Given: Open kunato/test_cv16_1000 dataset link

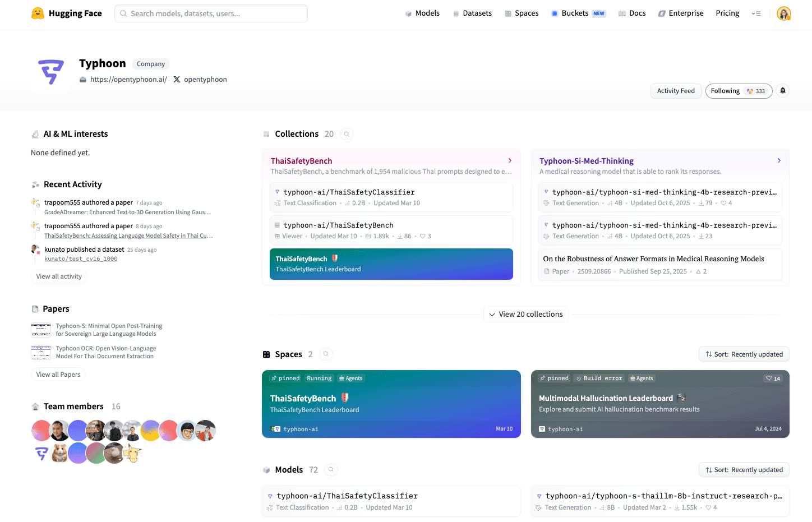Looking at the screenshot, I should coord(81,259).
